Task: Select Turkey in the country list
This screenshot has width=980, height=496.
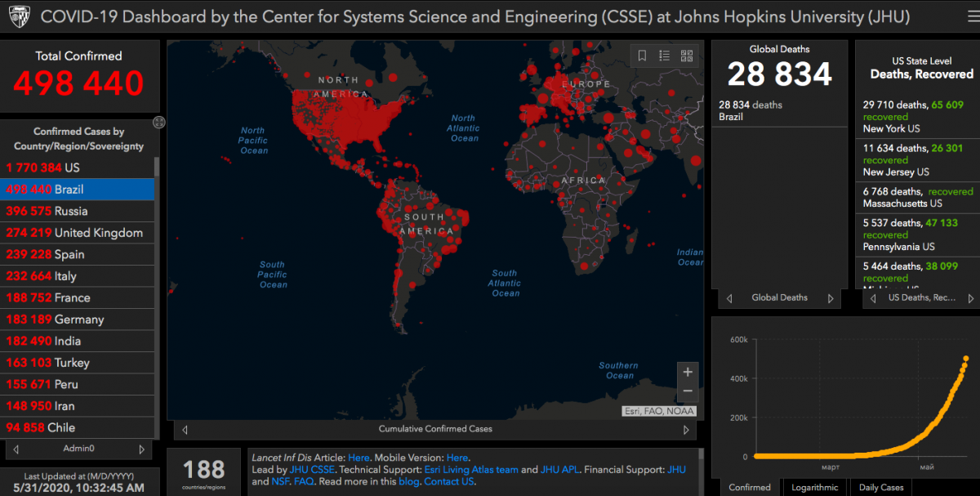Action: pos(77,363)
